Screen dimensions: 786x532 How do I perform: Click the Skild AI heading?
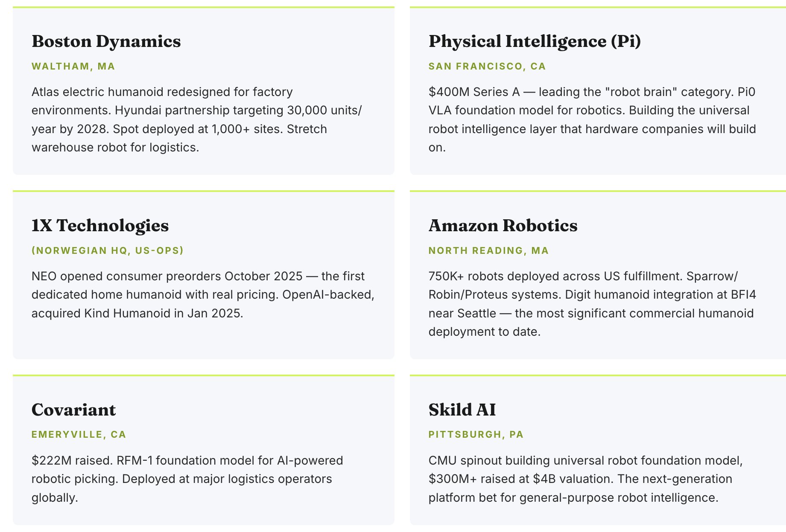tap(462, 410)
